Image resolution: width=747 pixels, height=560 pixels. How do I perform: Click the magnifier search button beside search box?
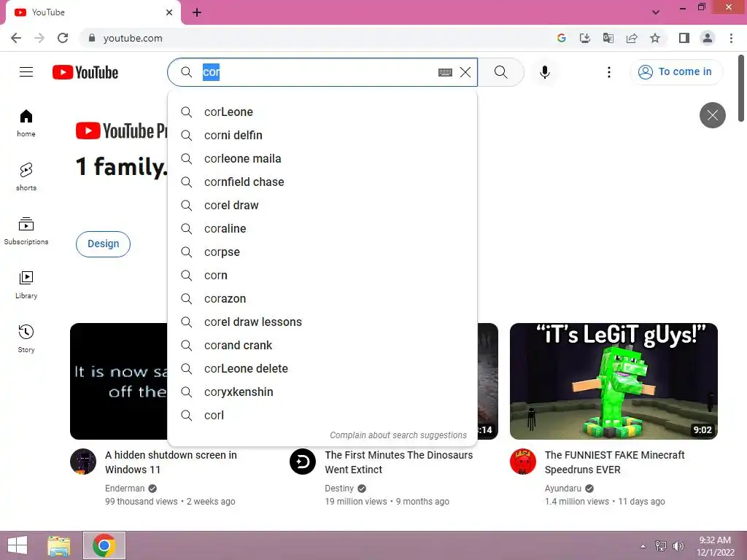pyautogui.click(x=500, y=72)
